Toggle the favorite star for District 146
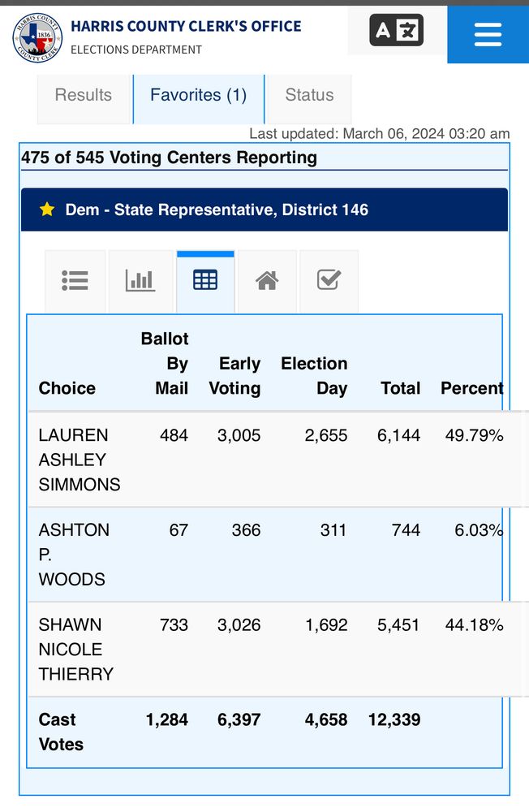The height and width of the screenshot is (812, 529). 47,209
